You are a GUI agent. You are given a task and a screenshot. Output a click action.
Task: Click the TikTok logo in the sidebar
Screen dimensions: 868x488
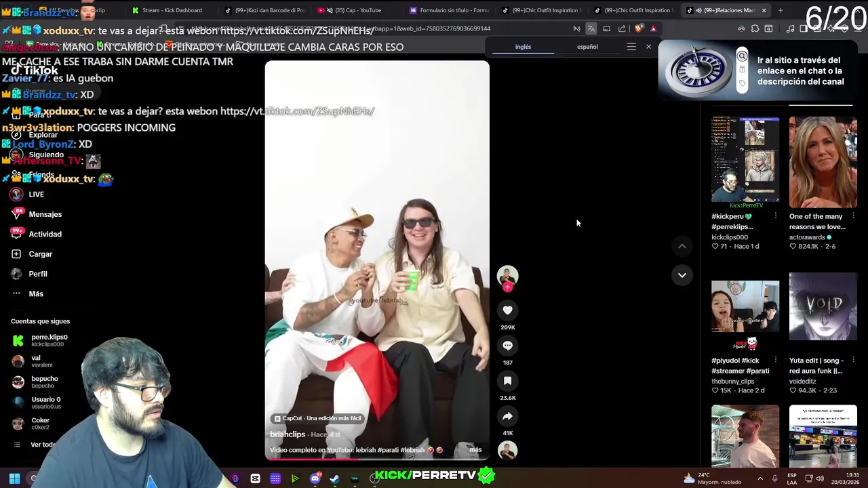(x=35, y=70)
